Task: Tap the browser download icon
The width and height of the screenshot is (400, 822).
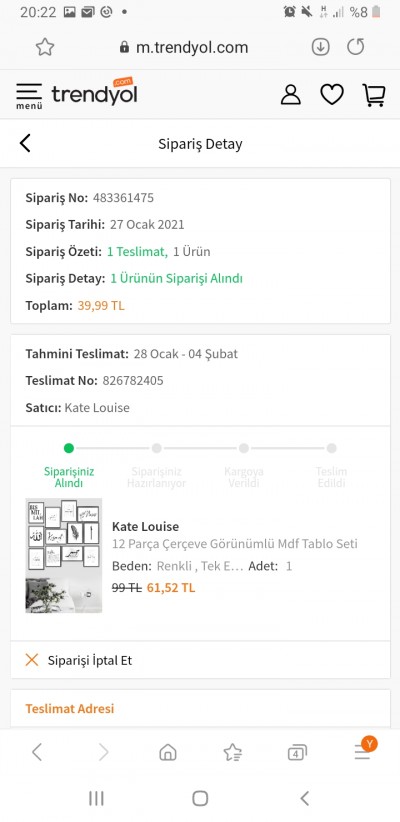Action: click(x=320, y=47)
